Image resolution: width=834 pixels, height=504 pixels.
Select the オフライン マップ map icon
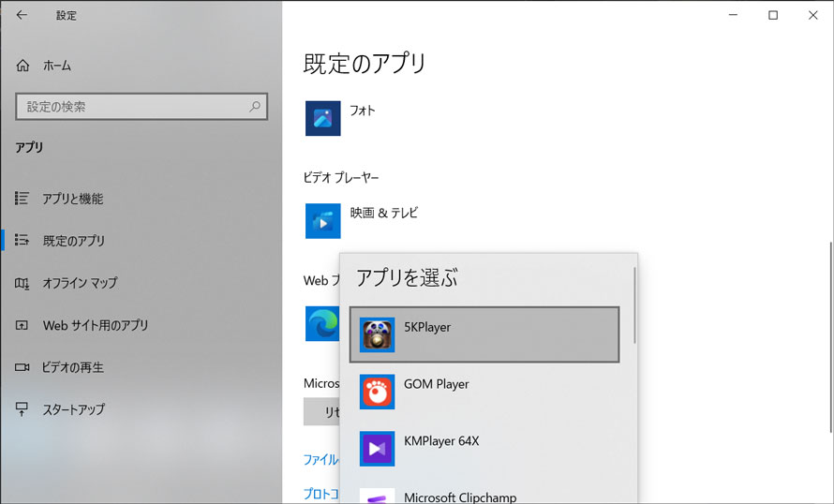point(22,283)
